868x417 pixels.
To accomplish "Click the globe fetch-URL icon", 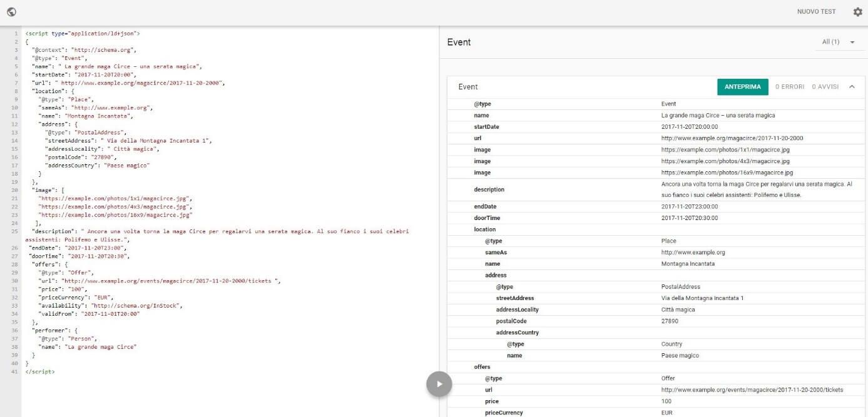I will click(x=11, y=12).
